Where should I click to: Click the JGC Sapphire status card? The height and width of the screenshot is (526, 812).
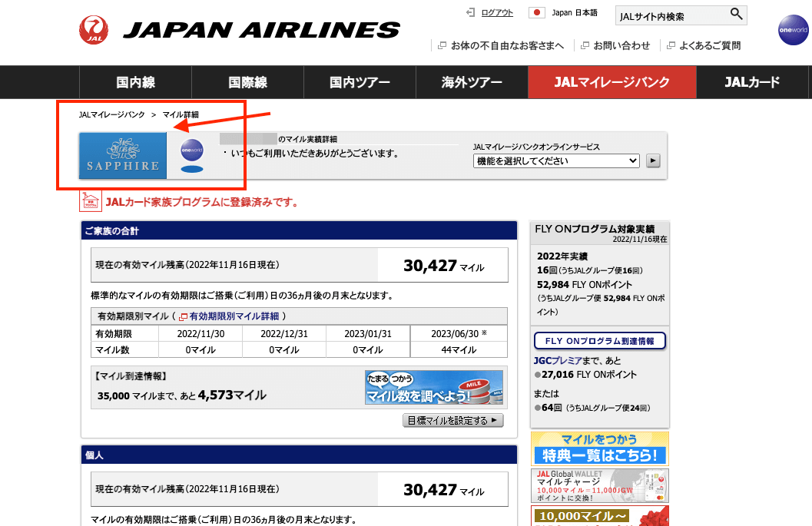click(x=123, y=155)
